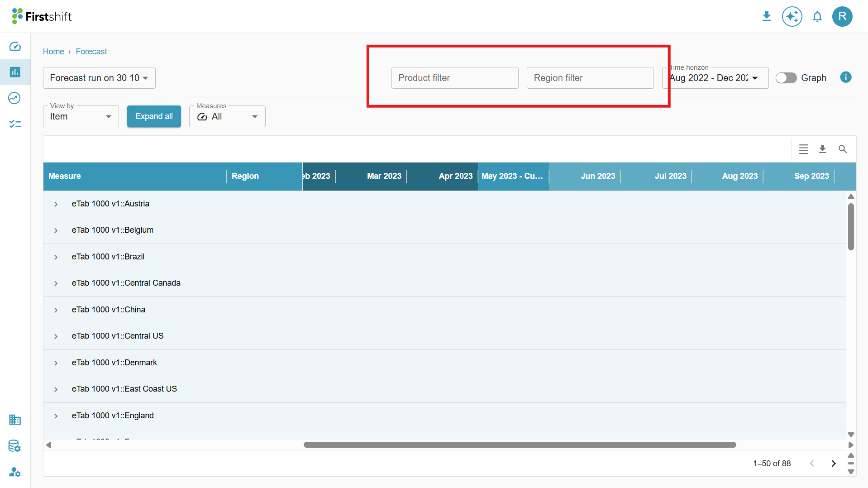
Task: Click the info icon beside Graph
Action: coord(846,77)
